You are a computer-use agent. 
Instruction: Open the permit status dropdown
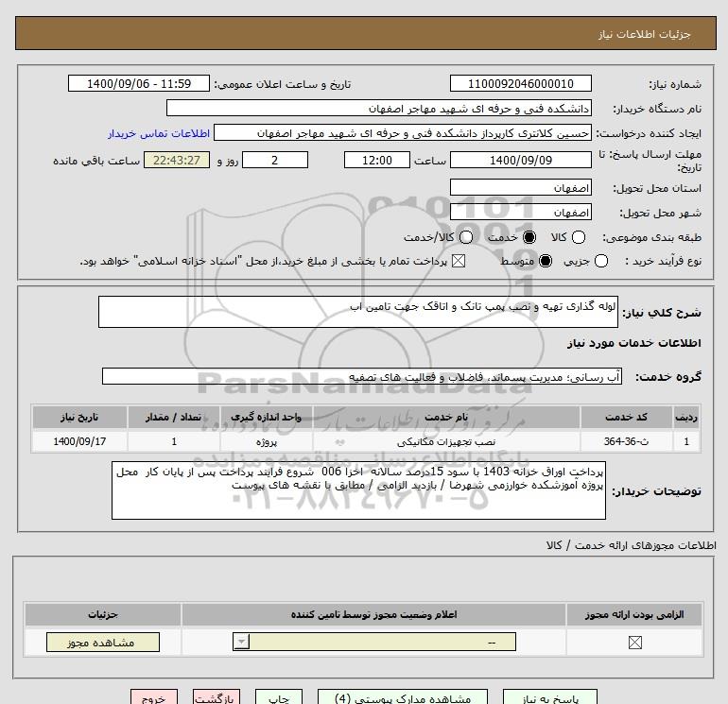click(x=374, y=643)
